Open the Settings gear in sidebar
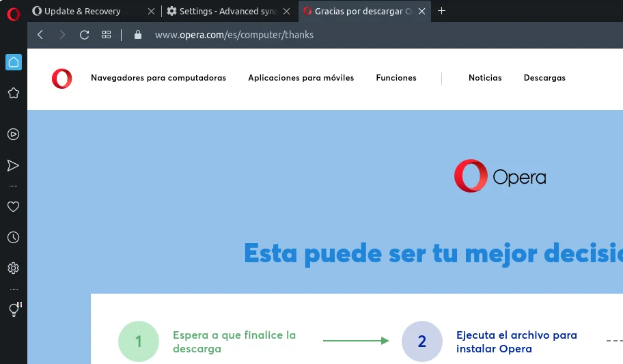Screen dimensions: 623x364 coord(14,268)
